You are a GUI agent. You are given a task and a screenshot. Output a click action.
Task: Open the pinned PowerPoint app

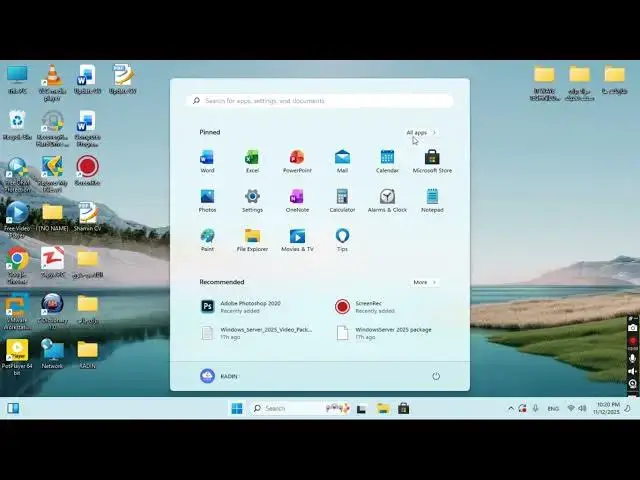tap(297, 162)
